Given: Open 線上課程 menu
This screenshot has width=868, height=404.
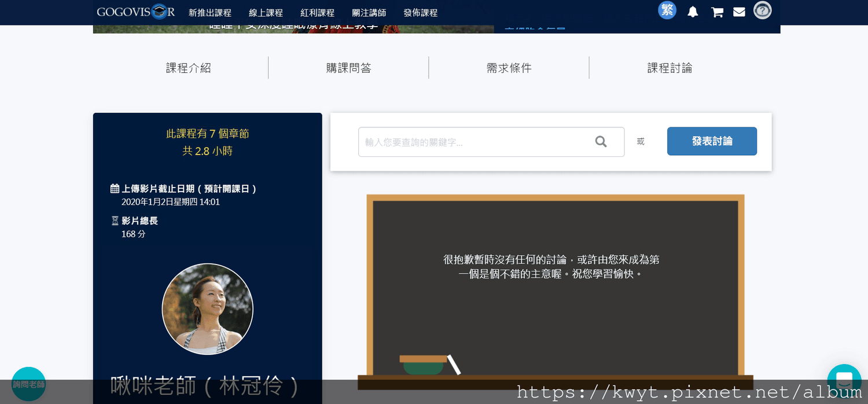Looking at the screenshot, I should (266, 13).
